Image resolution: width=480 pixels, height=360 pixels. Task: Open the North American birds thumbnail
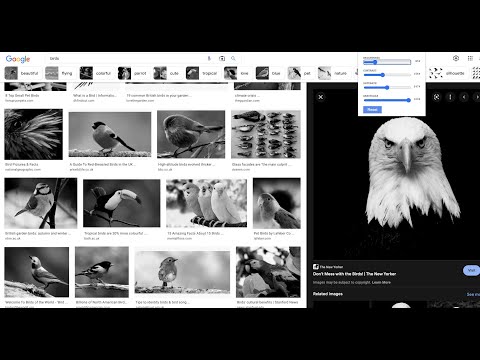pyautogui.click(x=102, y=272)
